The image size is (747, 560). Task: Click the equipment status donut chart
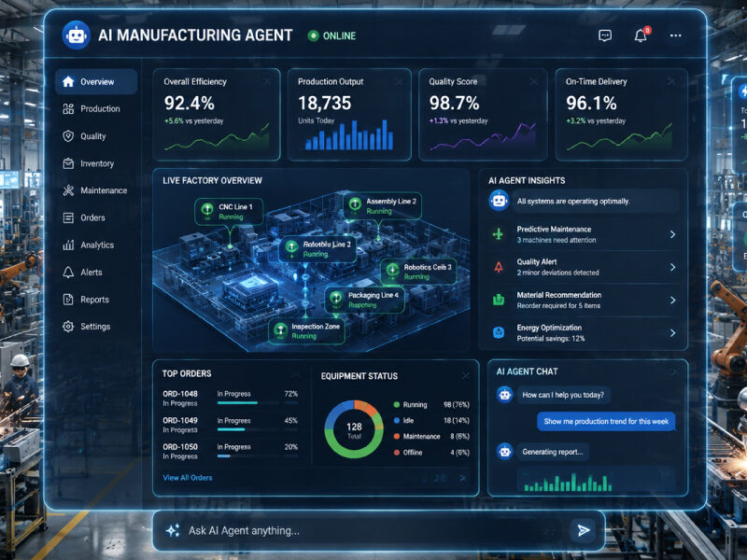point(354,429)
